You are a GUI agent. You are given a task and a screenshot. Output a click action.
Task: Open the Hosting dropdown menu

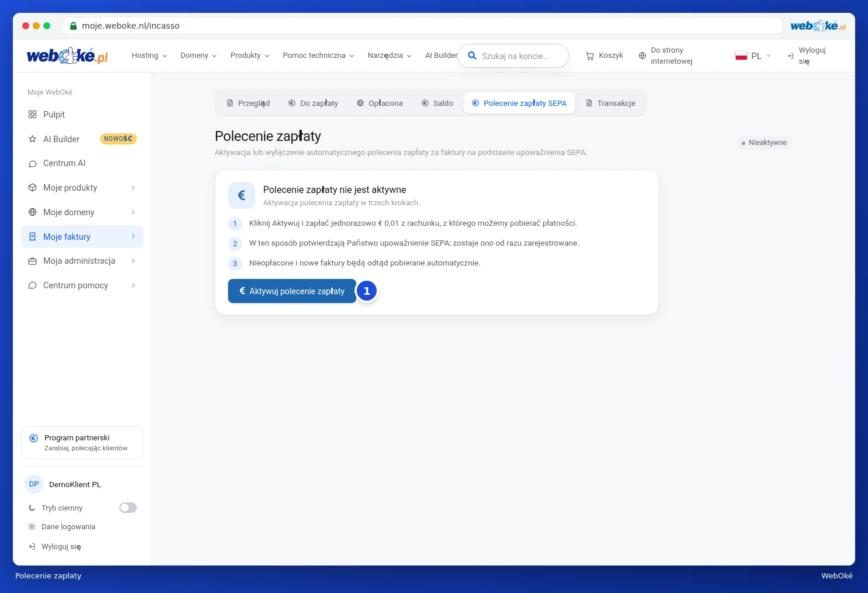[x=149, y=56]
